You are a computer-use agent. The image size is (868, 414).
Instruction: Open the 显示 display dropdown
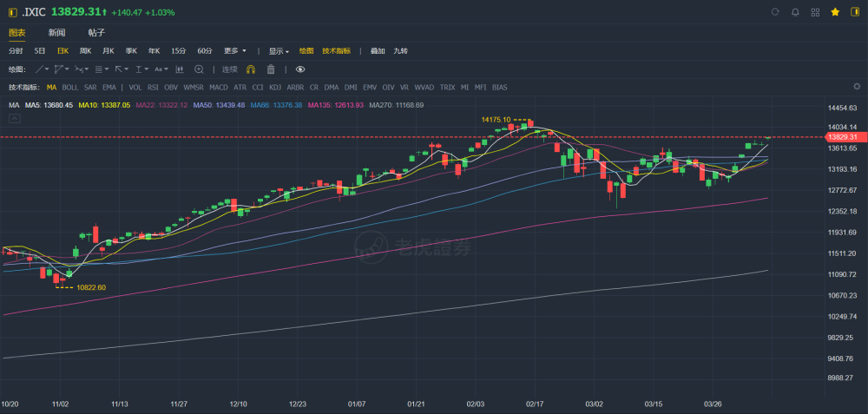click(279, 50)
